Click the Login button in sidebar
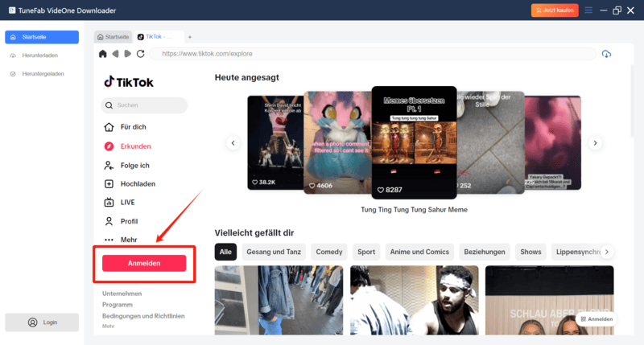The height and width of the screenshot is (345, 644). (42, 322)
